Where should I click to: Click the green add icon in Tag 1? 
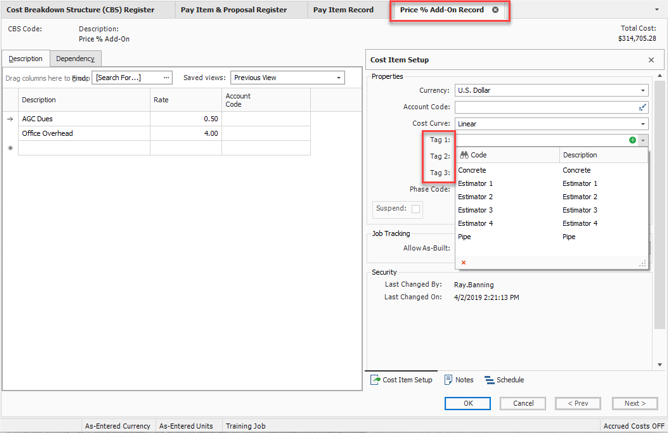pyautogui.click(x=633, y=140)
